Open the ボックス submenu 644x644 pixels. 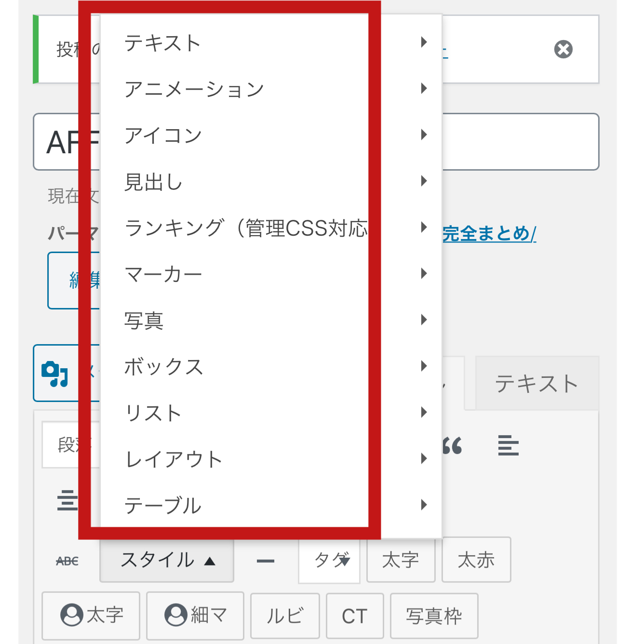click(271, 366)
